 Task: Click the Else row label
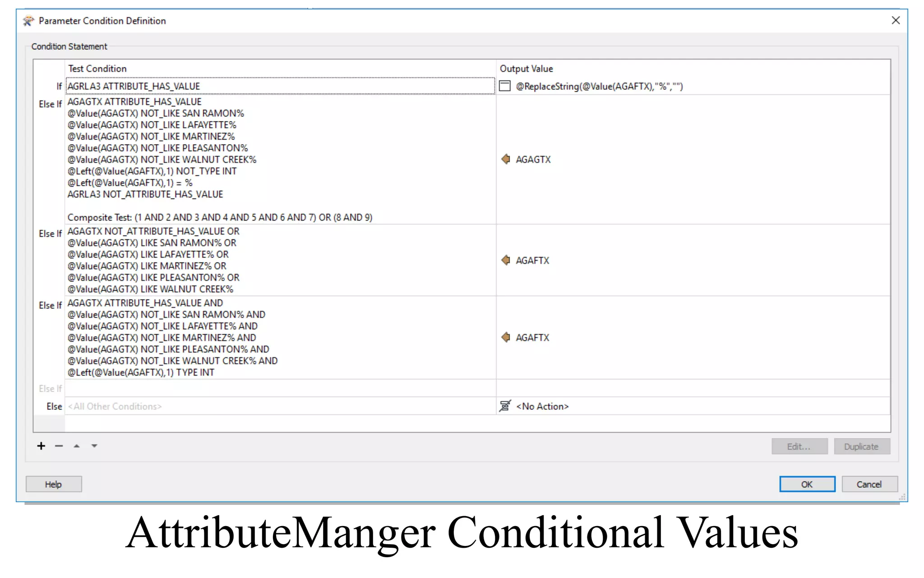(54, 406)
